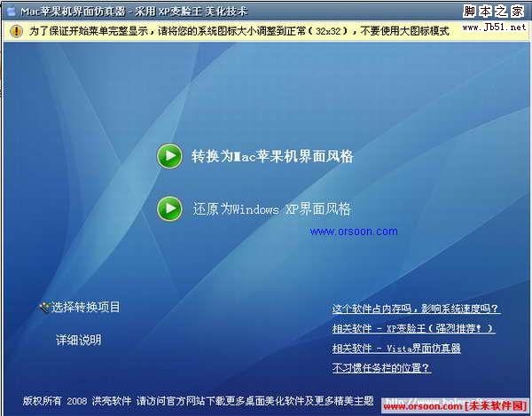Screen dimensions: 532x416
Task: Select 还原为Windows XP界面风格 text button
Action: (x=272, y=208)
